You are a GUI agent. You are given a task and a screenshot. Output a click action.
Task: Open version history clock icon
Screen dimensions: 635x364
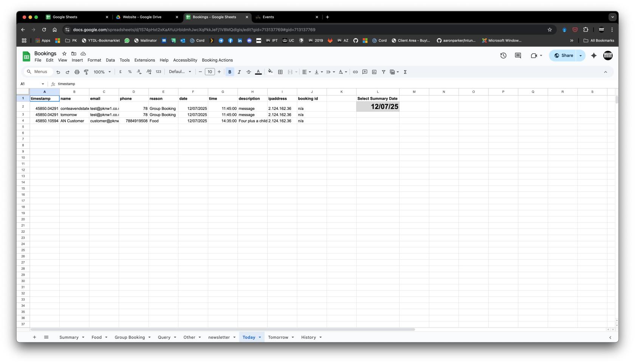[x=503, y=56]
